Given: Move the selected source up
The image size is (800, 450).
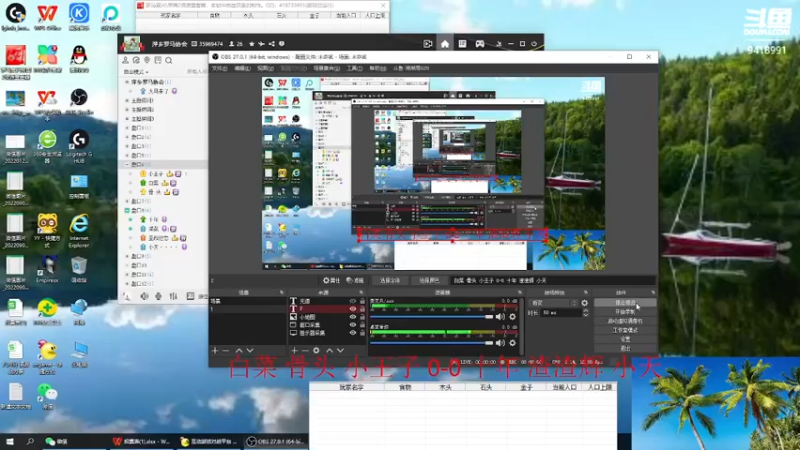Looking at the screenshot, I should [329, 351].
